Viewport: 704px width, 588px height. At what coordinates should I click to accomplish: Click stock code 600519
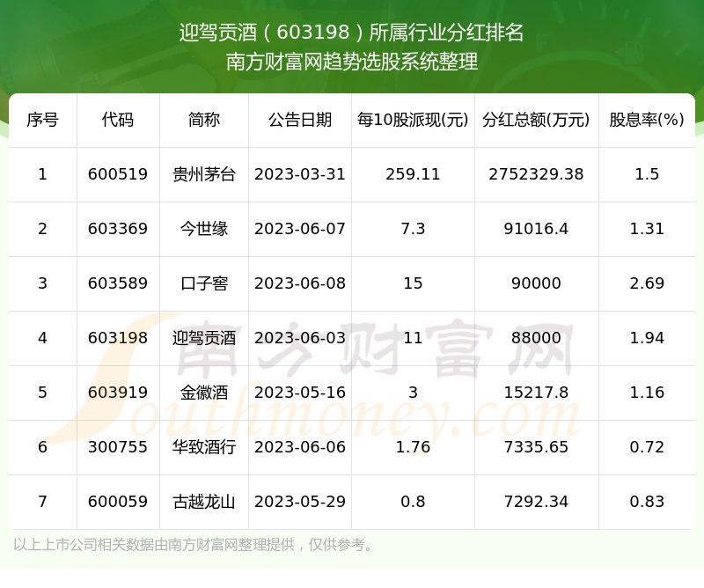118,174
